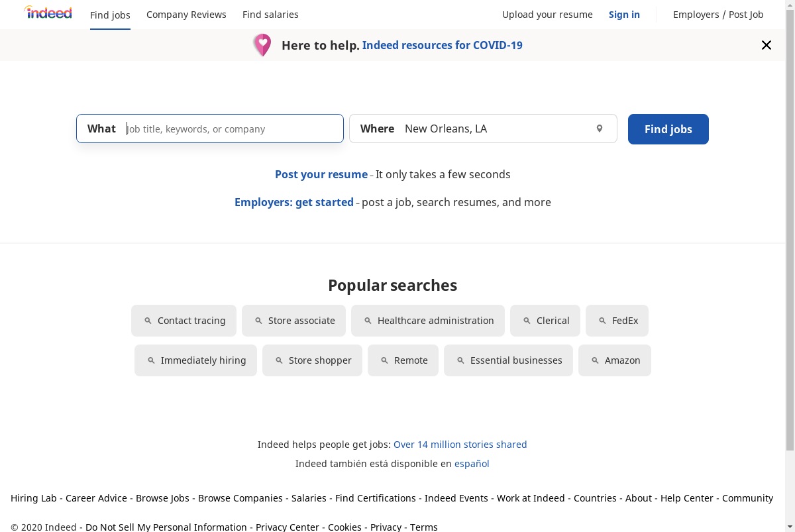Open Career Advice footer link
This screenshot has height=532, width=795.
tap(96, 498)
